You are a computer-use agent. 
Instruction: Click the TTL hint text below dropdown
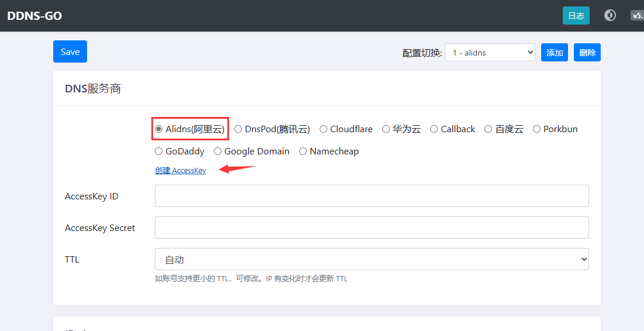coord(251,279)
